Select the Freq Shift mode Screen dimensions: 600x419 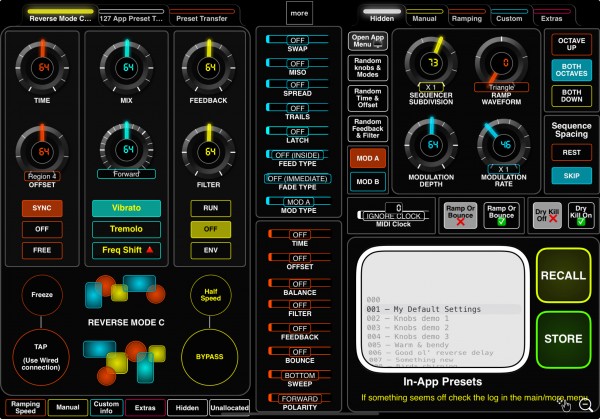tap(126, 250)
